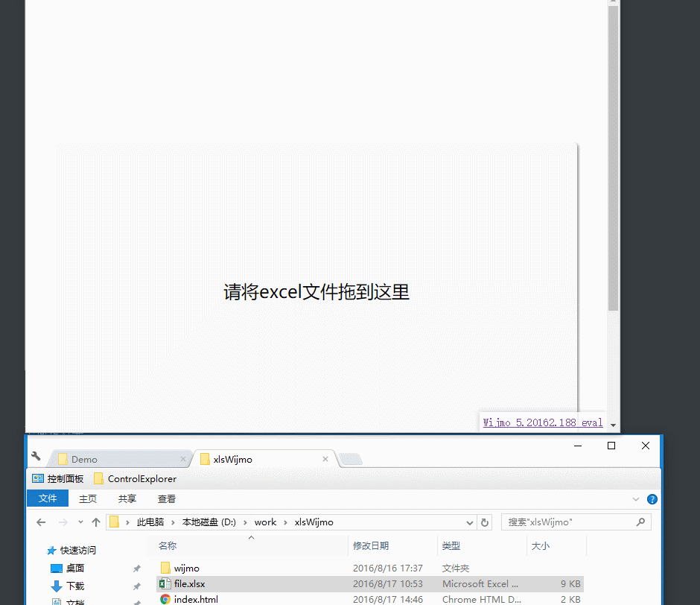Go back with the left arrow

pos(42,522)
